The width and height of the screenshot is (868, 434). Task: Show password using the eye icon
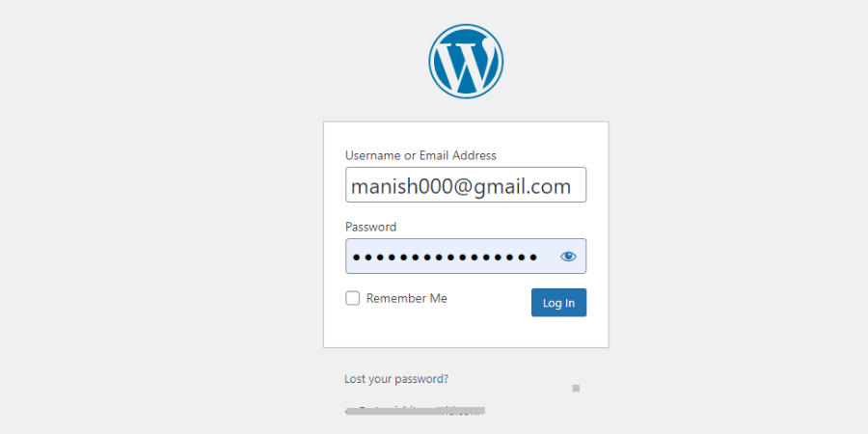[x=568, y=257]
